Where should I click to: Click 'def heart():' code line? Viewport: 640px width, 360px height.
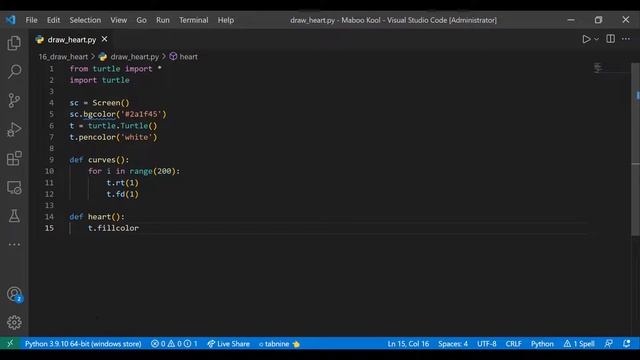tap(97, 217)
